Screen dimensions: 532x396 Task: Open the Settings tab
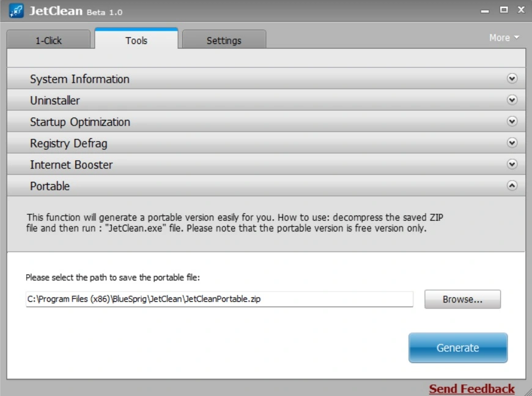224,40
